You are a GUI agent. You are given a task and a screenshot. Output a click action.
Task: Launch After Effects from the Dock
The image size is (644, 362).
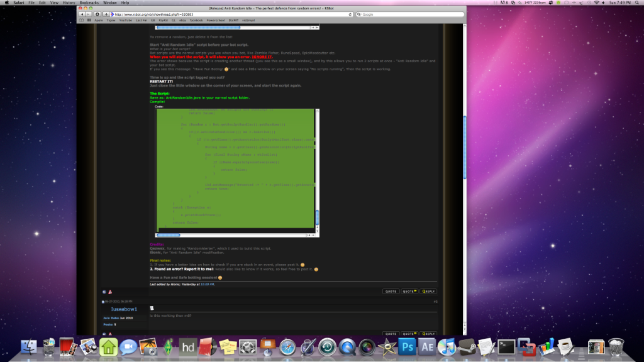click(427, 348)
